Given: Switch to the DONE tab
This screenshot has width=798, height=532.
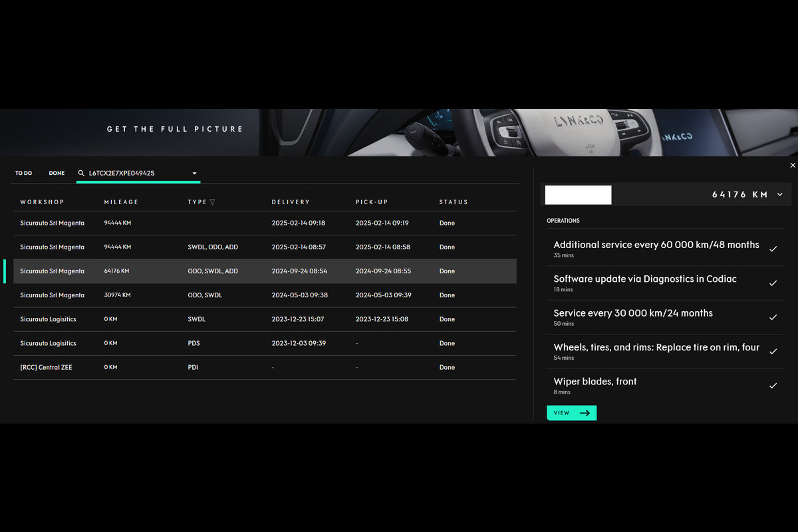Looking at the screenshot, I should pyautogui.click(x=57, y=174).
